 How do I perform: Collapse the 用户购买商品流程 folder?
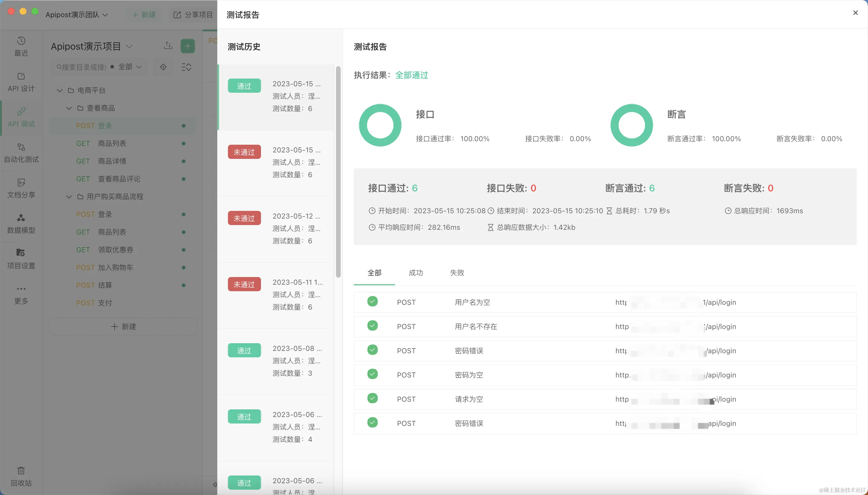69,197
